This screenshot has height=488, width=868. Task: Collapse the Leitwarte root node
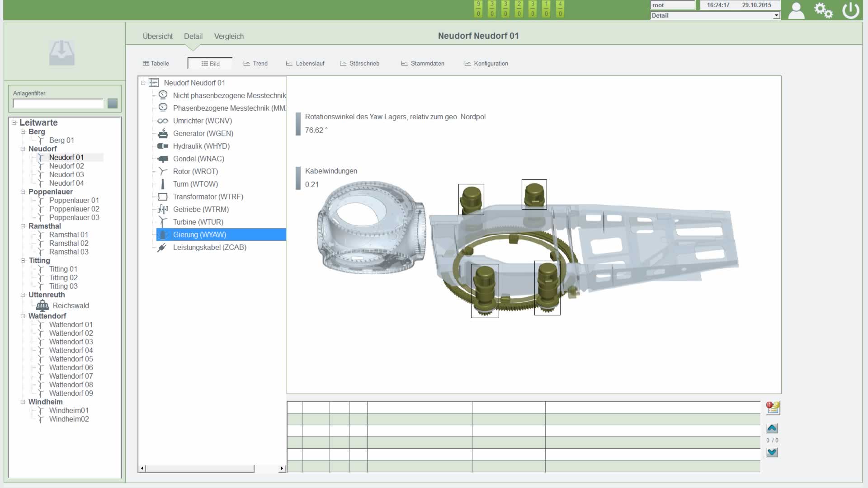pos(14,122)
